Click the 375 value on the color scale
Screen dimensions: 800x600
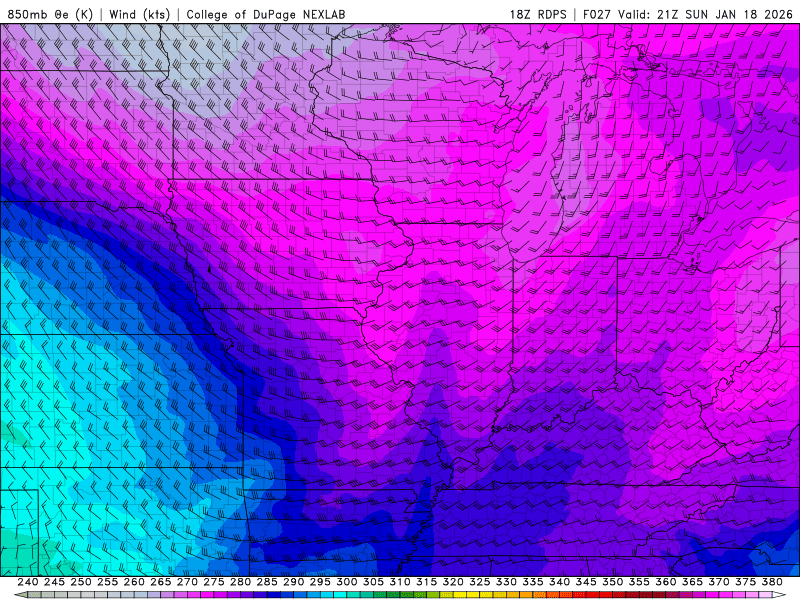(745, 582)
